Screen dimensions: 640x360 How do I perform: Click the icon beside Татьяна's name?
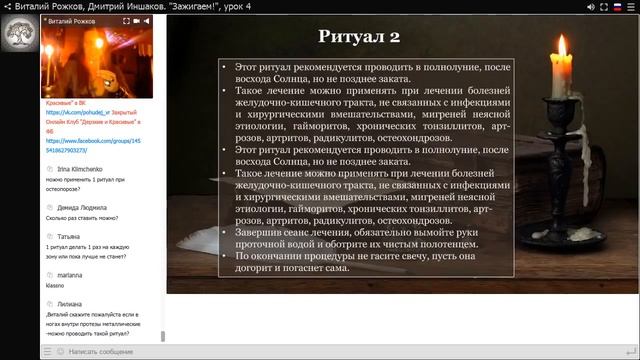tap(50, 236)
